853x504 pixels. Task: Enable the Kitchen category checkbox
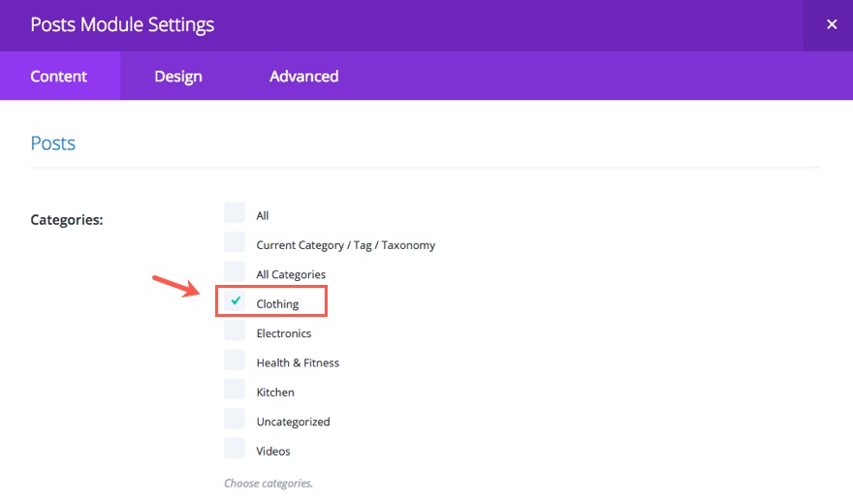235,390
